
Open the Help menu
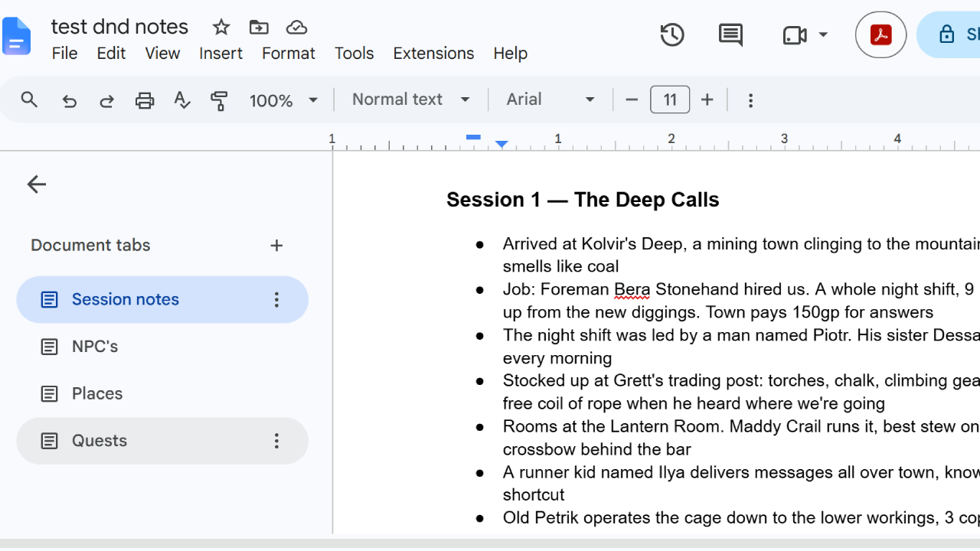510,54
